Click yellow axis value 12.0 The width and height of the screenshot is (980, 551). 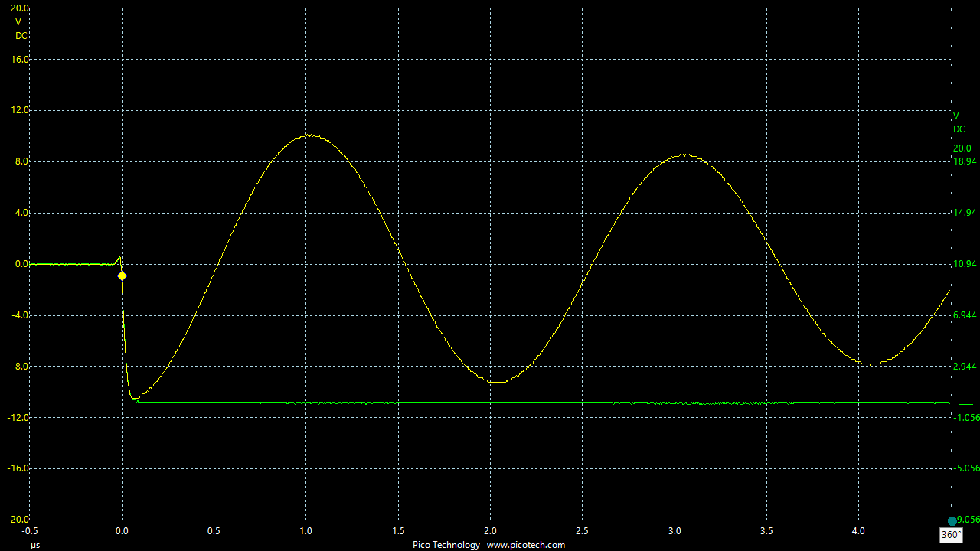(20, 110)
